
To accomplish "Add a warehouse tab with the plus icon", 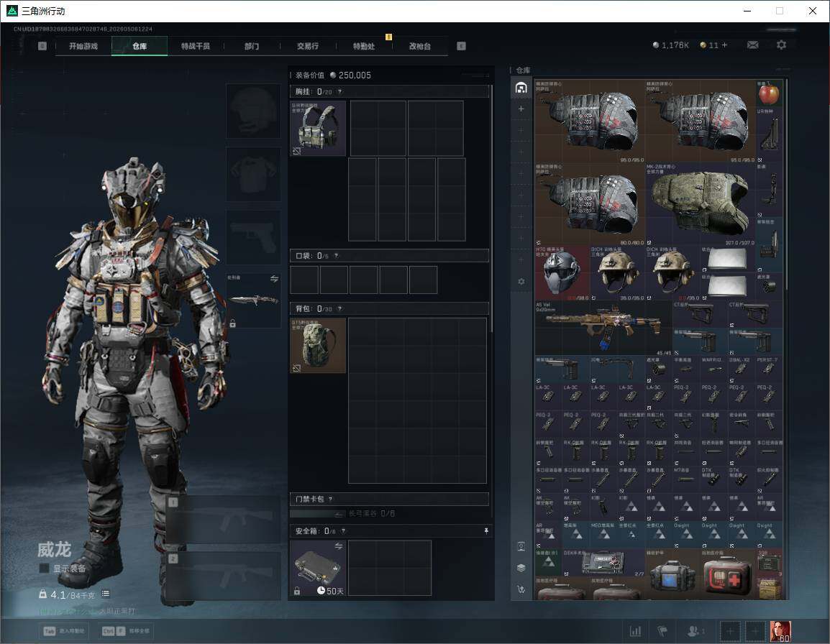I will (521, 109).
